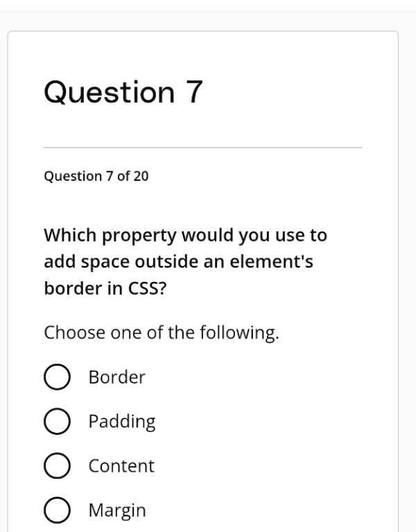
Task: Click the 'Question 7' heading
Action: click(123, 93)
